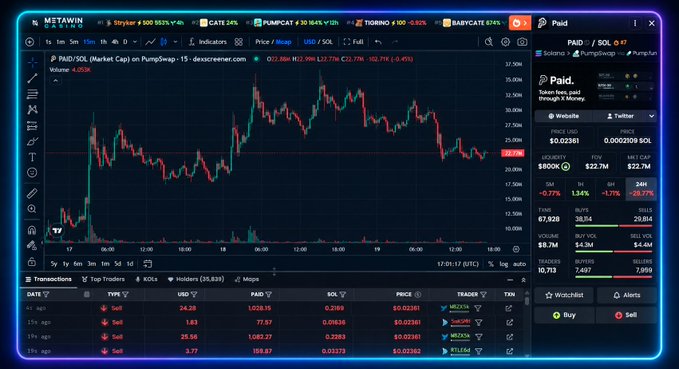This screenshot has height=369, width=679.
Task: Activate the zoom in tool
Action: (32, 209)
